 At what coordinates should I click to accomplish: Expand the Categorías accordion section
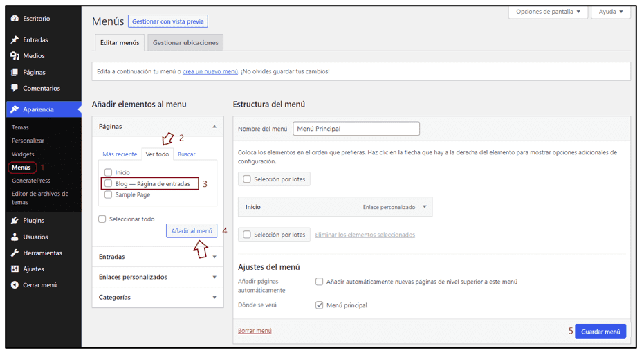click(158, 297)
